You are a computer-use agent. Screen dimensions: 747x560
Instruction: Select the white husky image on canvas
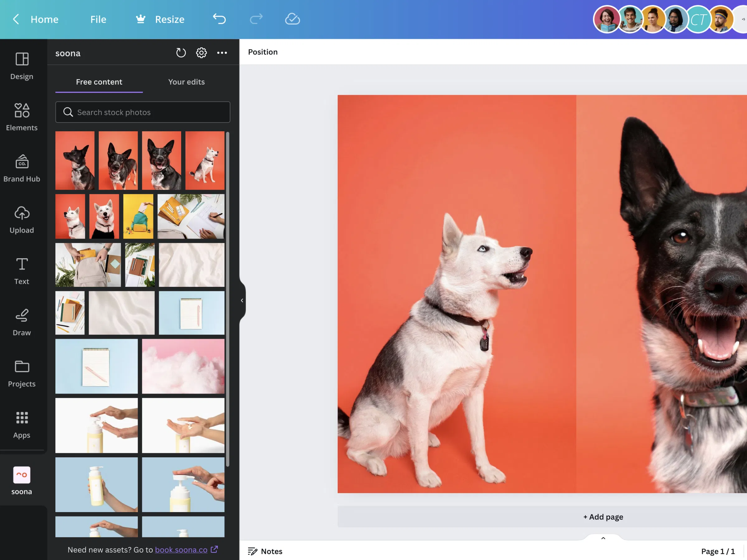click(457, 294)
